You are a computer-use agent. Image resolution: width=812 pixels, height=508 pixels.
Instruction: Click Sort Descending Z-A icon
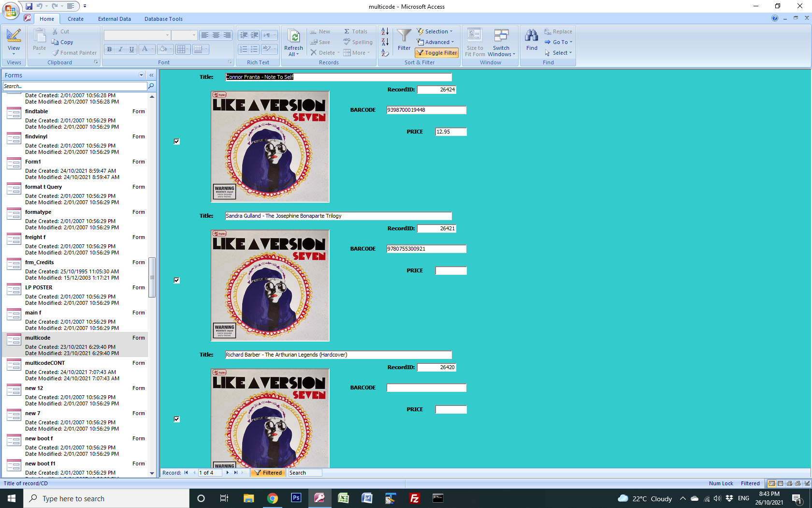point(385,42)
